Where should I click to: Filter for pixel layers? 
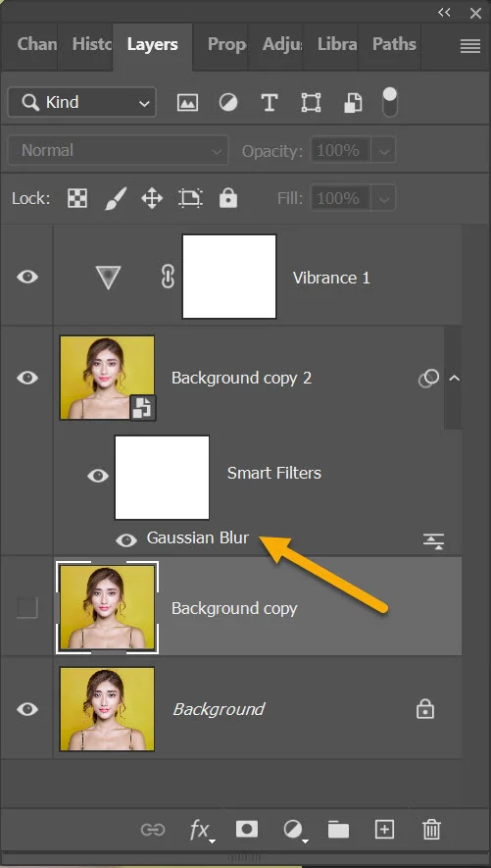(x=187, y=102)
